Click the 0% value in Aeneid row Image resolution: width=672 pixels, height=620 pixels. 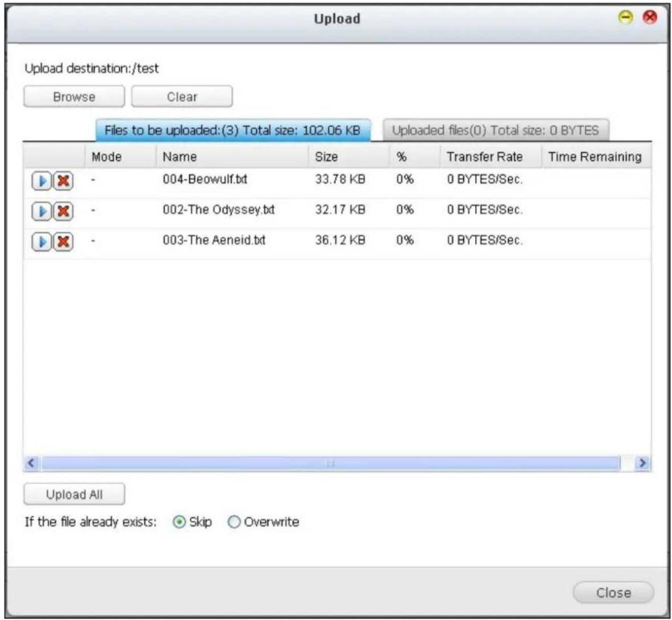(405, 240)
